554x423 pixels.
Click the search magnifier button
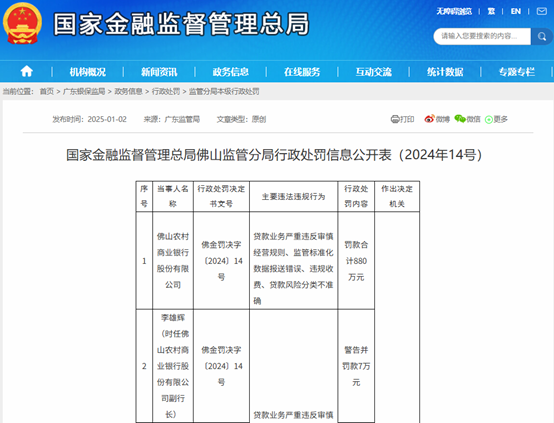(x=542, y=36)
